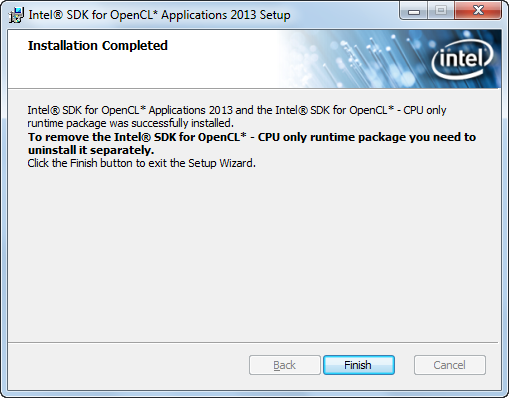This screenshot has width=509, height=398.
Task: Click the 'Installation Completed' heading
Action: coord(98,46)
